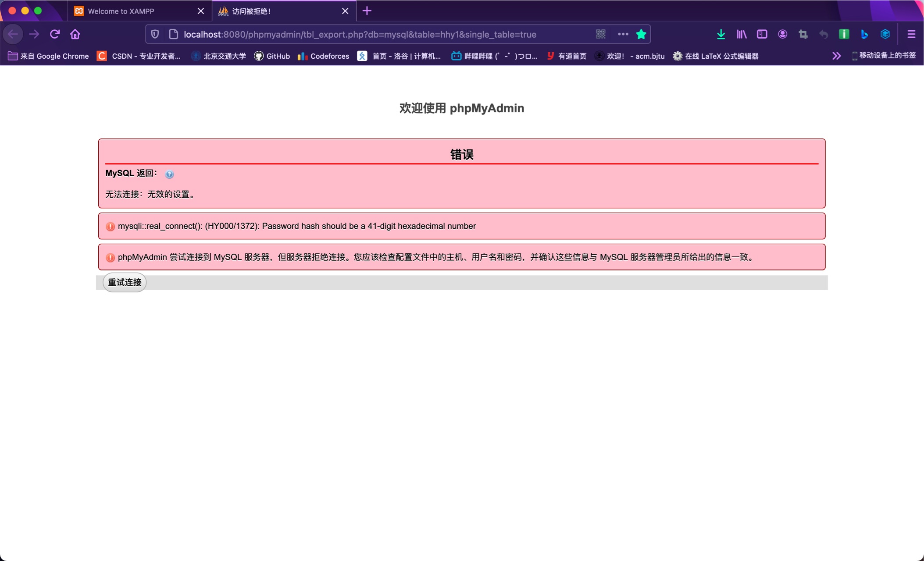Close the 访问被拒绝 tab

(x=345, y=11)
